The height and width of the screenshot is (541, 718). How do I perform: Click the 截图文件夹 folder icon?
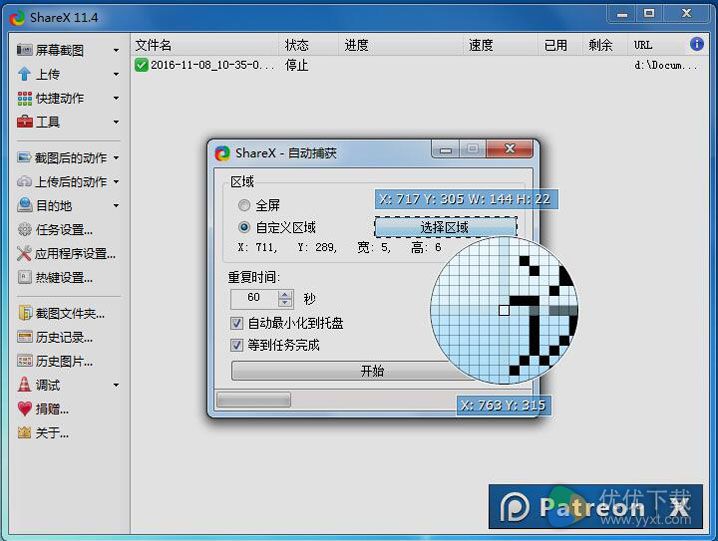coord(25,313)
